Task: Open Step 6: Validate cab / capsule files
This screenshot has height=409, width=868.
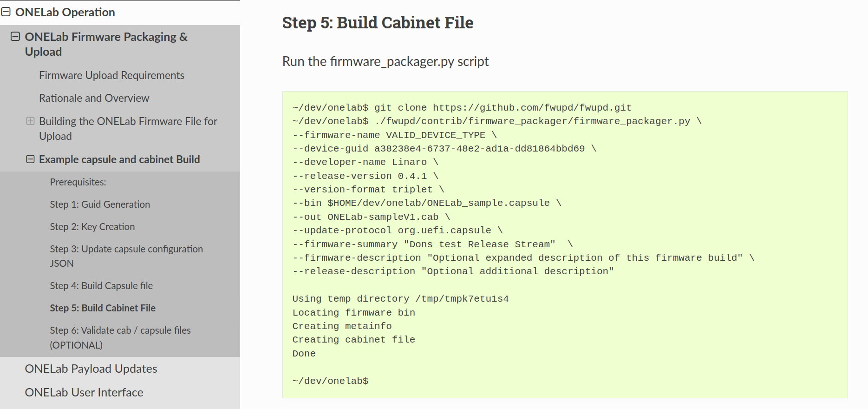Action: point(120,337)
